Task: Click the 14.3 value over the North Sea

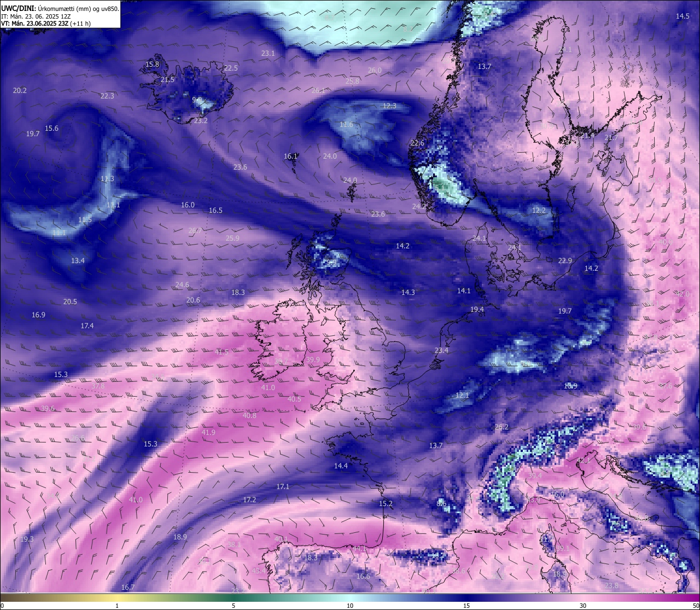Action: (408, 293)
